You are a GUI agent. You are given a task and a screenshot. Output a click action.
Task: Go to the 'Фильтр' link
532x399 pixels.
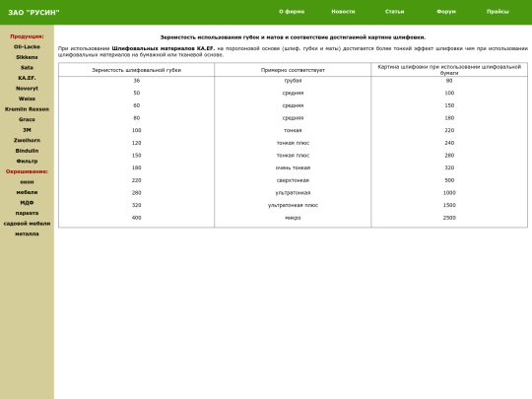click(x=27, y=162)
